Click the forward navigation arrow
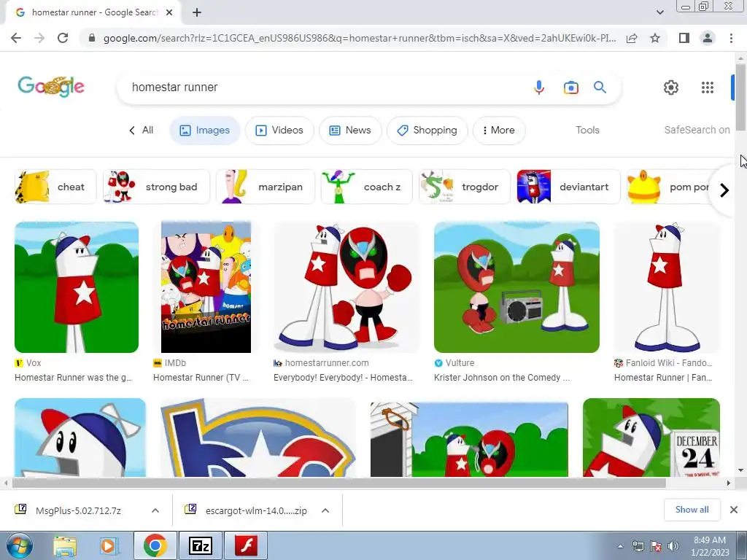 (39, 38)
